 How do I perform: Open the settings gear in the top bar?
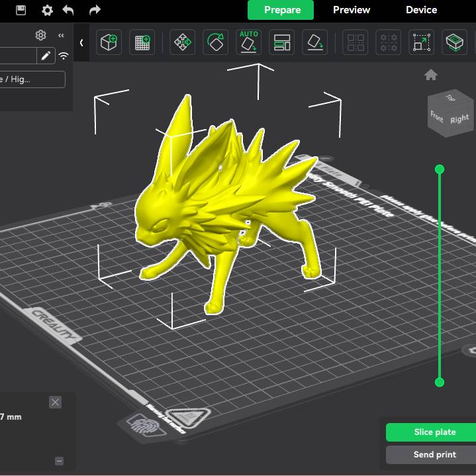47,11
